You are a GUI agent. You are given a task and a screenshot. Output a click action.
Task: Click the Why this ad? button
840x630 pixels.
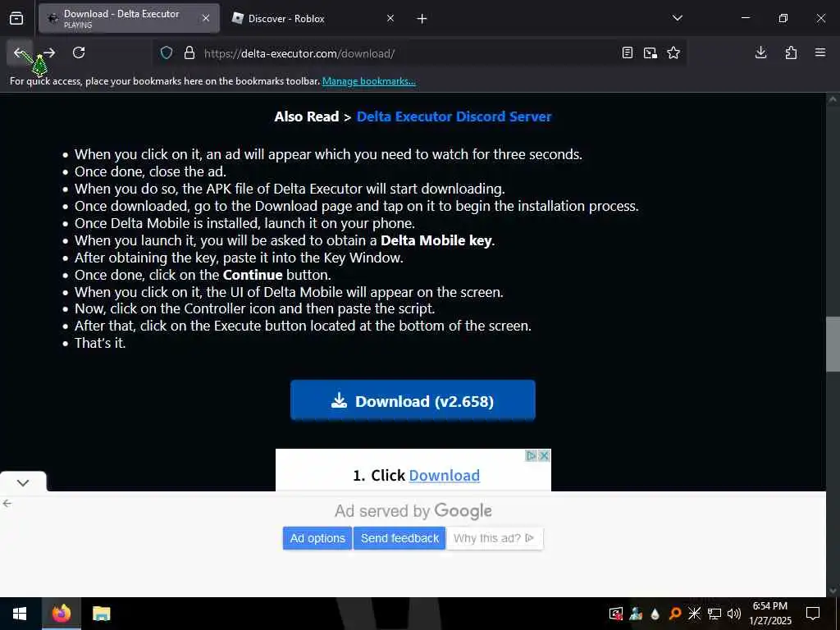tap(494, 538)
